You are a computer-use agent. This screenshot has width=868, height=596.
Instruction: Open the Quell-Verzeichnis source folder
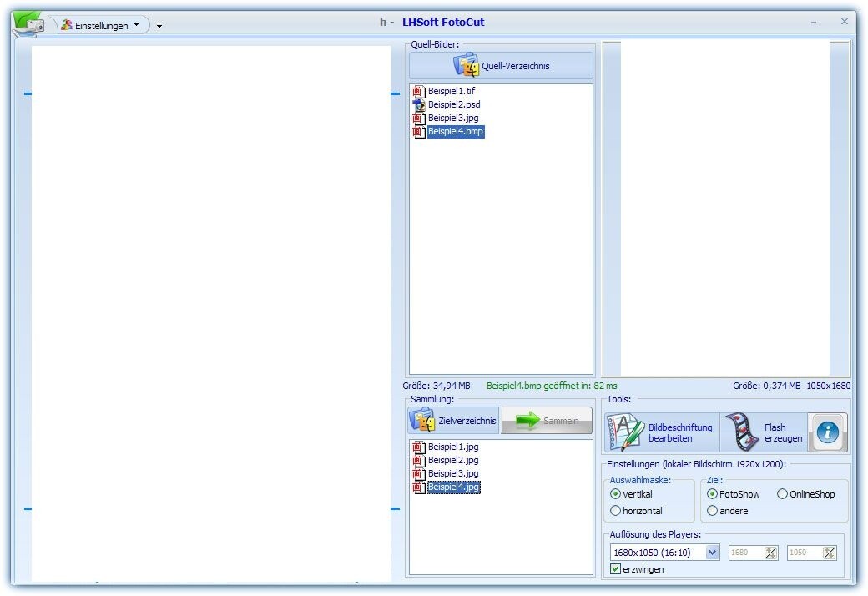click(x=501, y=66)
